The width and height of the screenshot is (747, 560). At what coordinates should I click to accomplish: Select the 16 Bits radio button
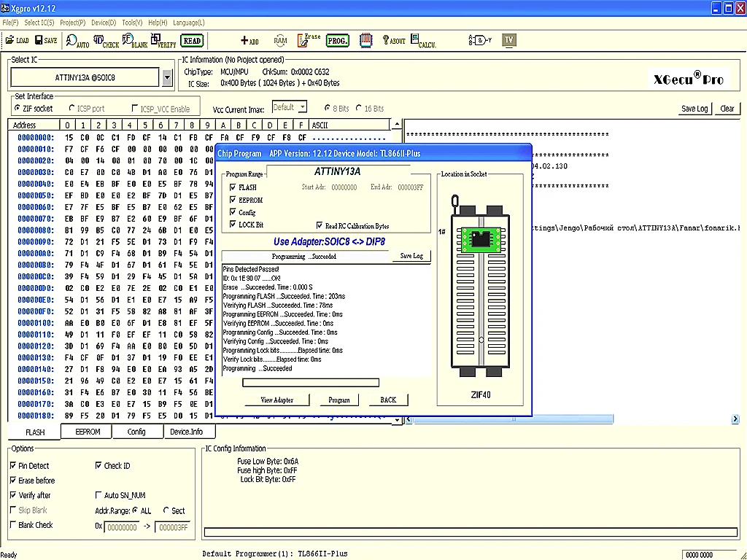(359, 108)
